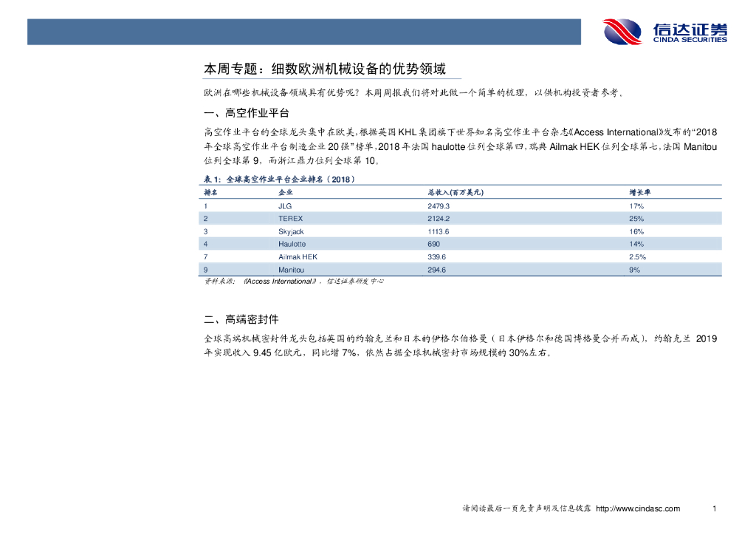The width and height of the screenshot is (756, 535).
Task: Click the page number 1 in footer
Action: tap(714, 508)
